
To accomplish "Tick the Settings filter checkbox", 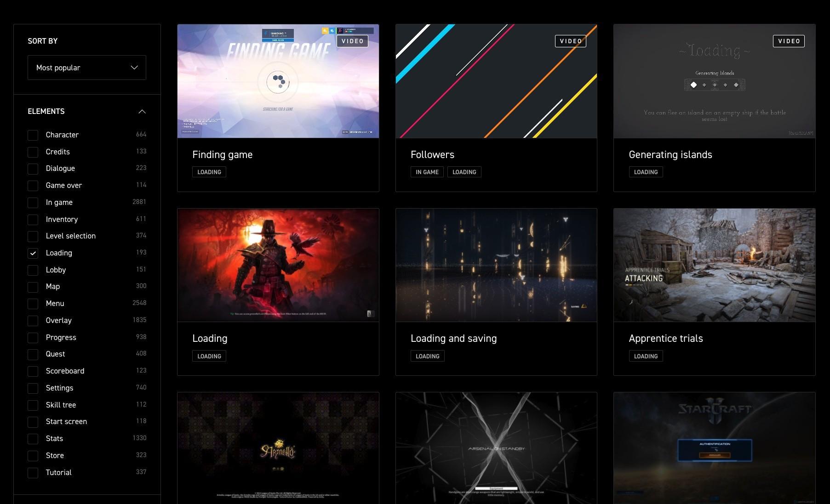I will click(x=33, y=388).
